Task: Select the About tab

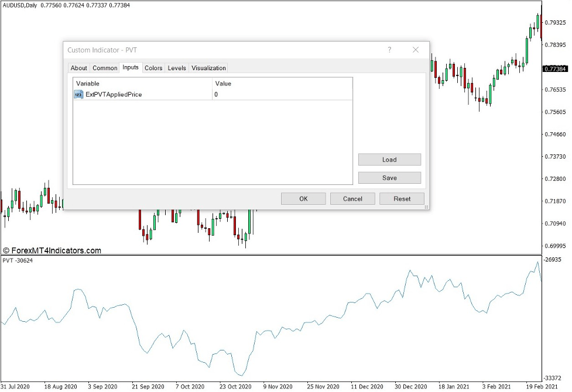Action: [78, 68]
